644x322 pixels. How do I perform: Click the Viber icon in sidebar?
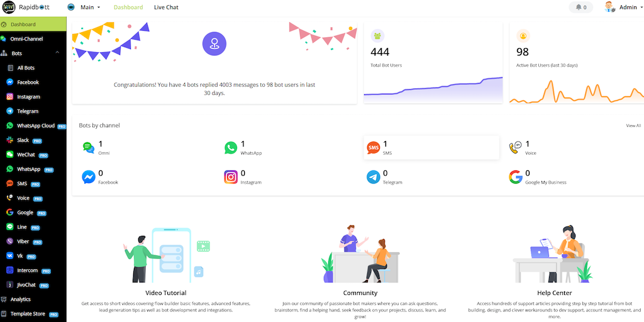pyautogui.click(x=10, y=241)
